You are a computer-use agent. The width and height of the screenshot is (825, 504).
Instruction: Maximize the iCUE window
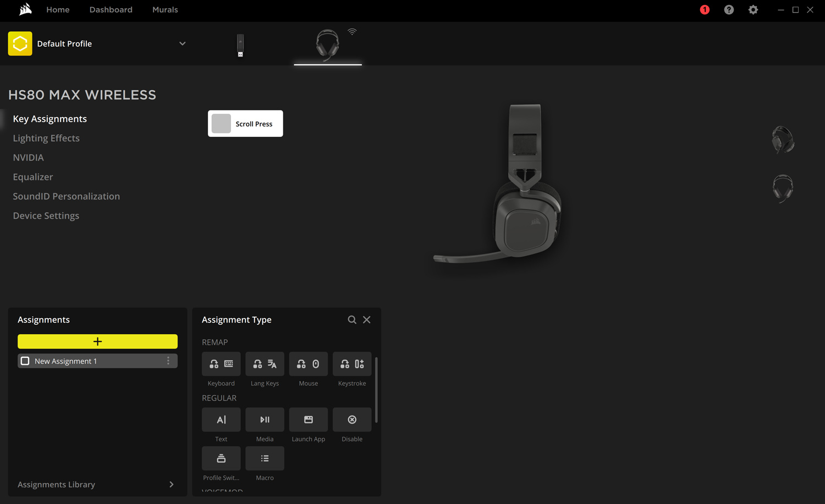click(795, 10)
